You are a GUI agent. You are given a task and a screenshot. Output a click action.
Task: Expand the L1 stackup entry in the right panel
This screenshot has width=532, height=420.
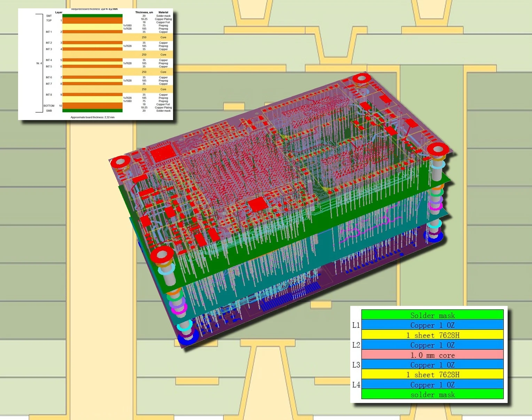tap(356, 325)
